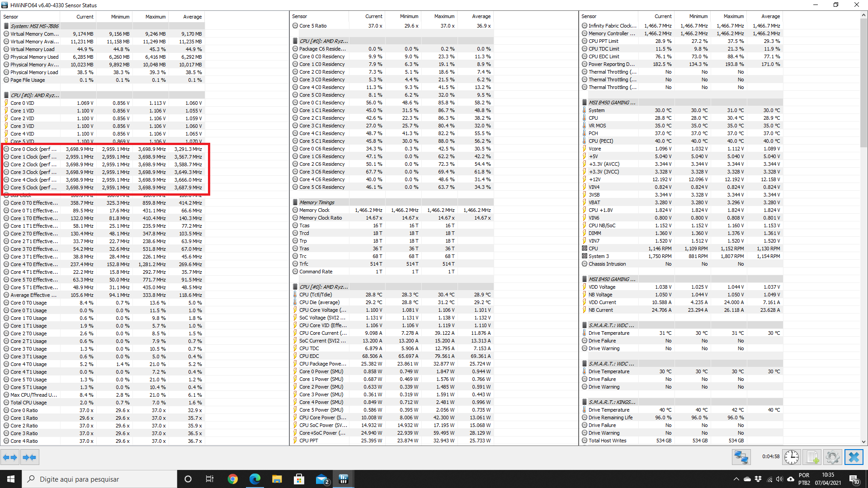Open Microsoft Store from the taskbar
The width and height of the screenshot is (868, 488).
(299, 479)
